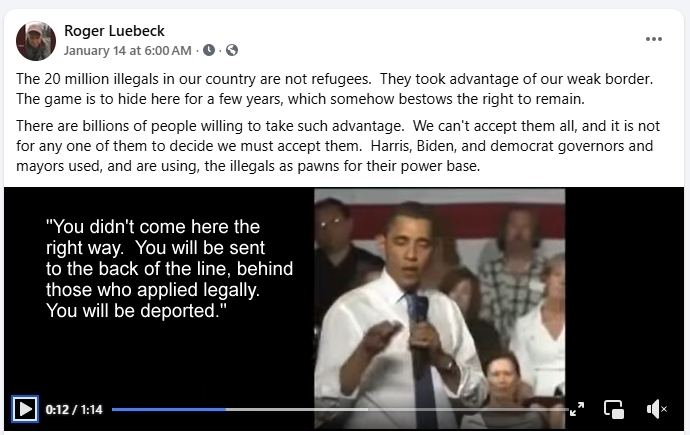Click the "You will be deported" caption text

[x=136, y=311]
